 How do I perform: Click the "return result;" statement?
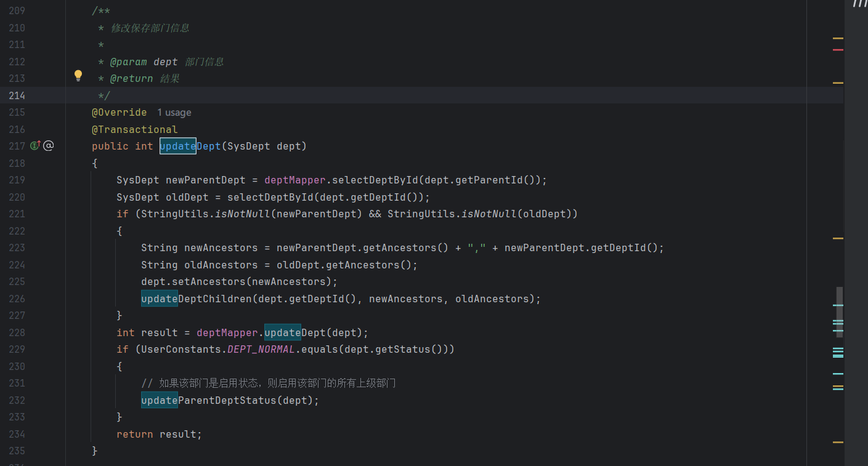[160, 434]
